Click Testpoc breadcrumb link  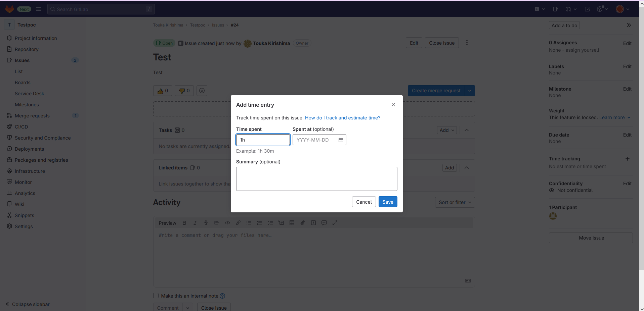point(198,25)
